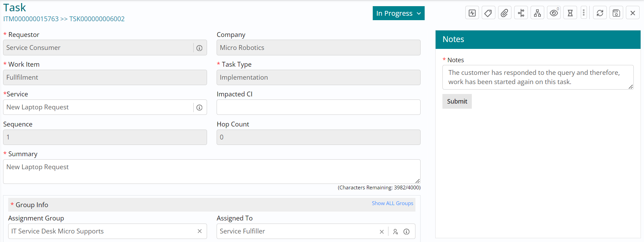Image resolution: width=644 pixels, height=242 pixels.
Task: Open the activity pulse icon in toolbar
Action: point(472,13)
